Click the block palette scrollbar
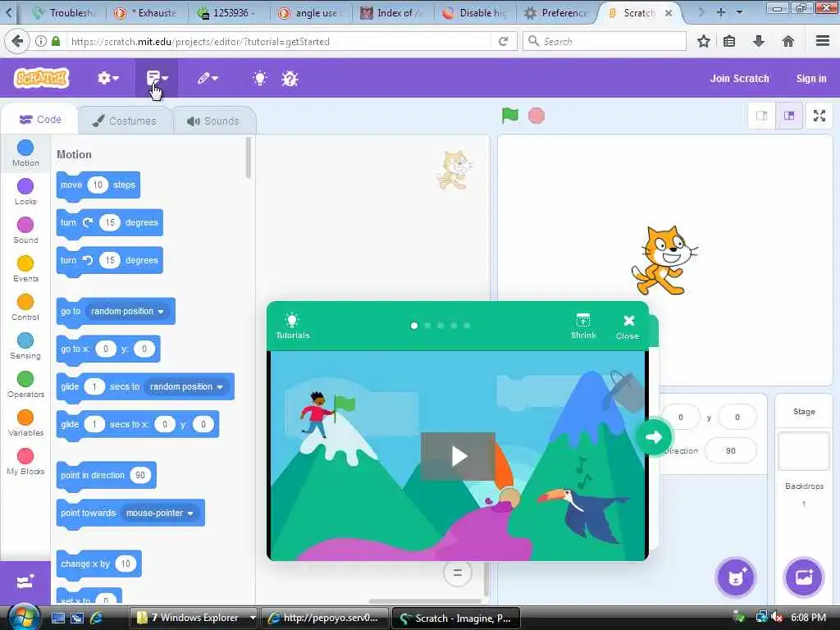 pos(248,158)
